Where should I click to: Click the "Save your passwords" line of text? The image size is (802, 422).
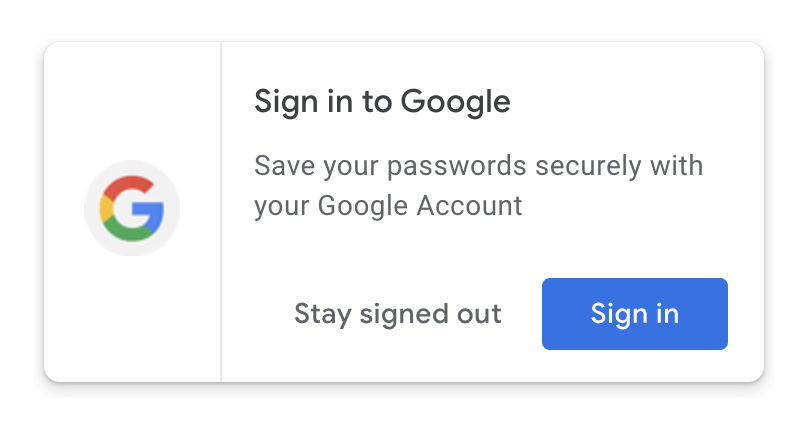[478, 165]
